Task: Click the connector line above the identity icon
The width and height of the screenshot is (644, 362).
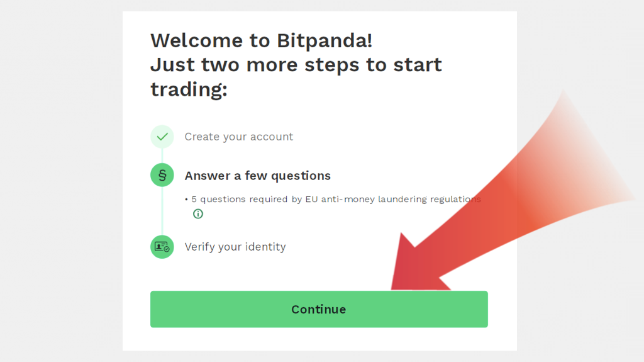Action: 162,214
